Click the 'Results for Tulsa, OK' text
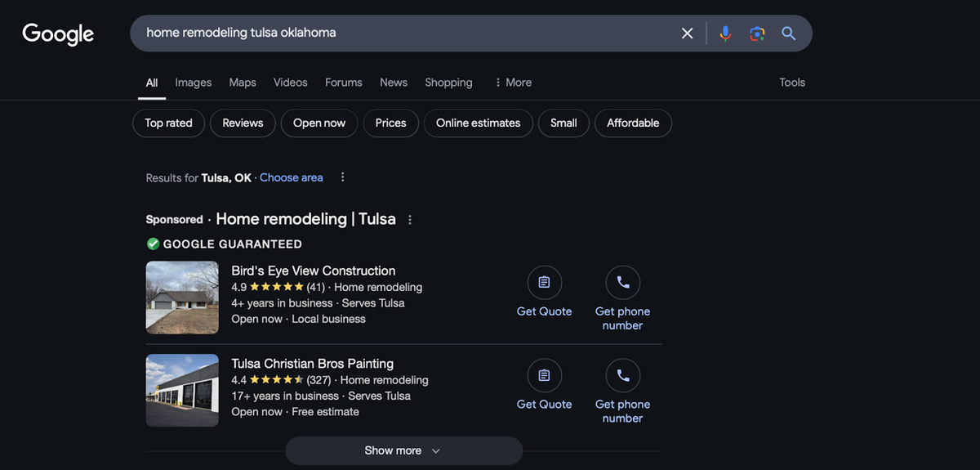980x470 pixels. [198, 177]
